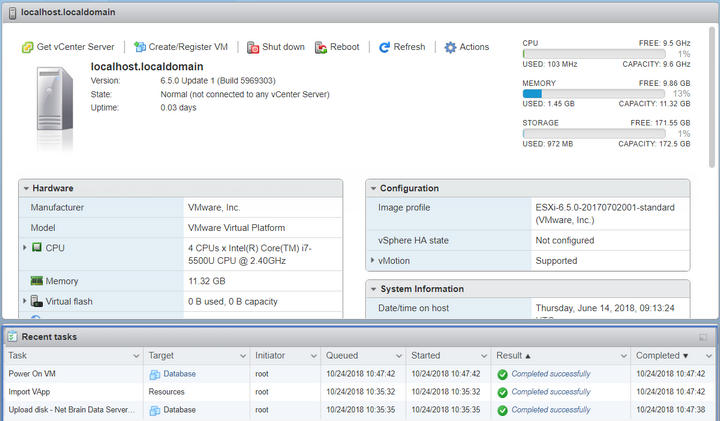
Task: Open the Result column dropdown arrow
Action: coord(624,356)
